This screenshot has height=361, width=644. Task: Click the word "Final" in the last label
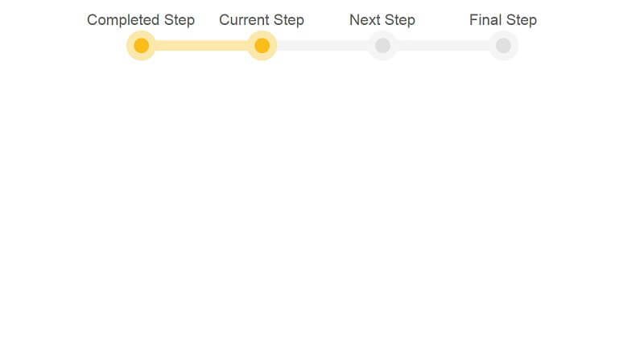click(x=485, y=19)
